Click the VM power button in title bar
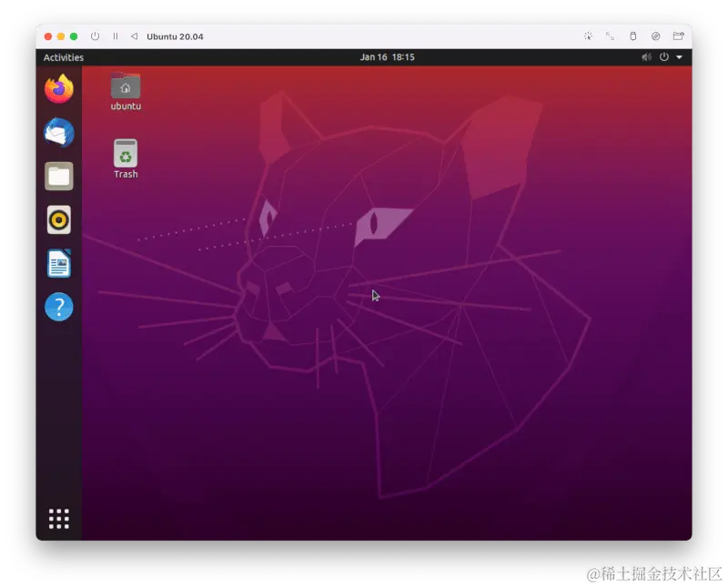Image resolution: width=728 pixels, height=588 pixels. tap(95, 36)
